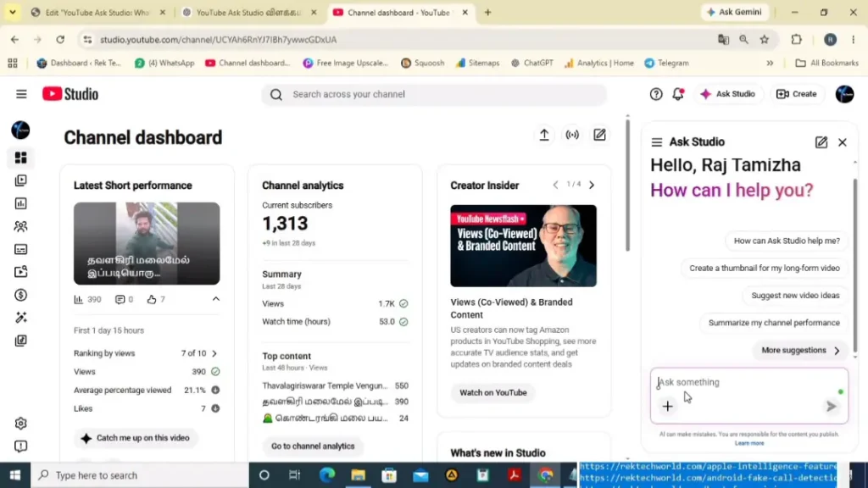The image size is (868, 488).
Task: Click the dashboard vertical scrollbar
Action: (628, 186)
